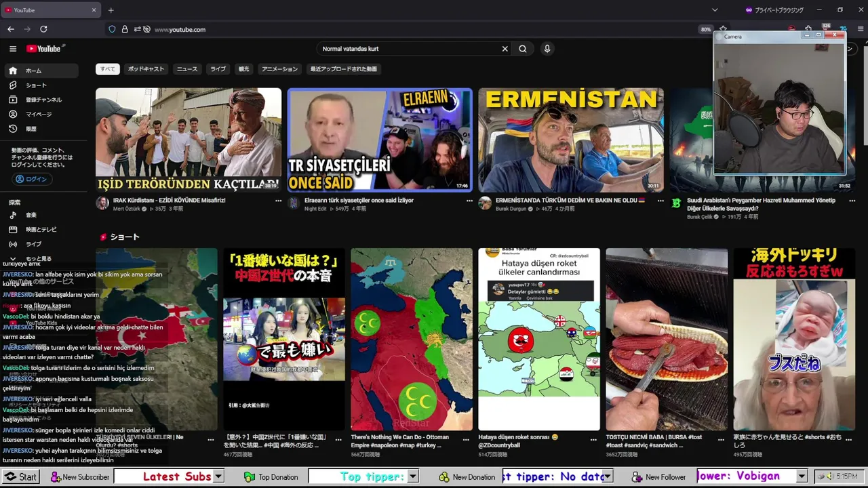The height and width of the screenshot is (488, 868).
Task: Open 音楽 under the explore section
Action: coord(41,215)
